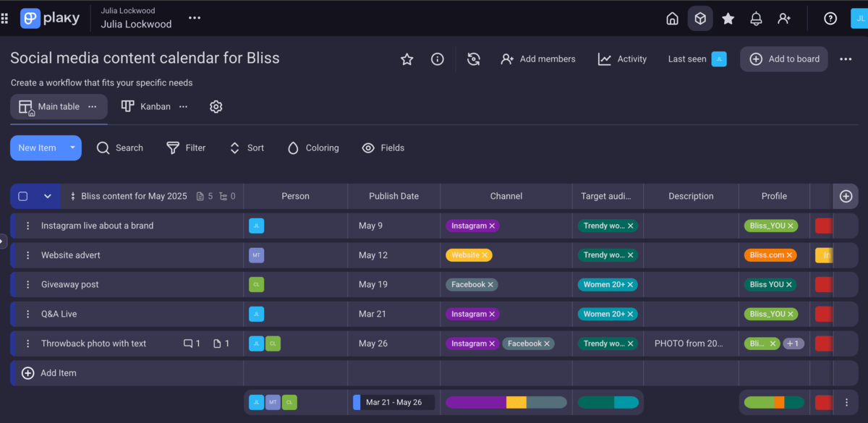Click Add Item row at table bottom

coord(58,373)
